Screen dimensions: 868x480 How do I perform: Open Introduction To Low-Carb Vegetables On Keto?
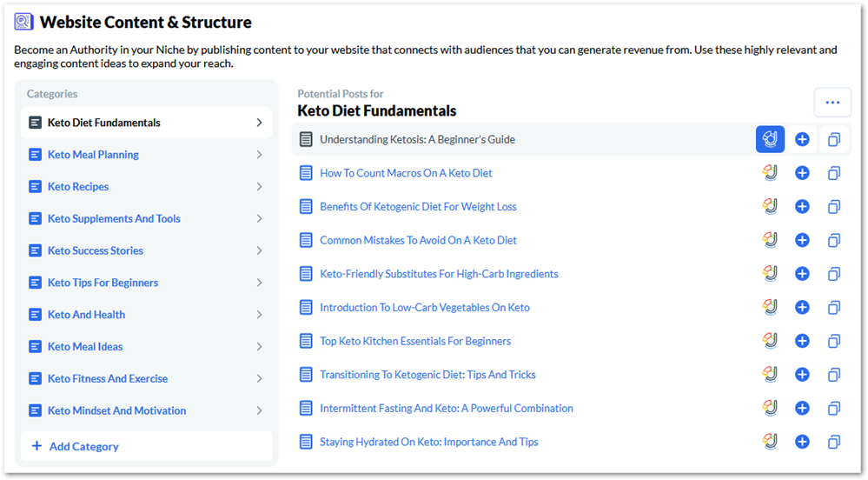425,307
